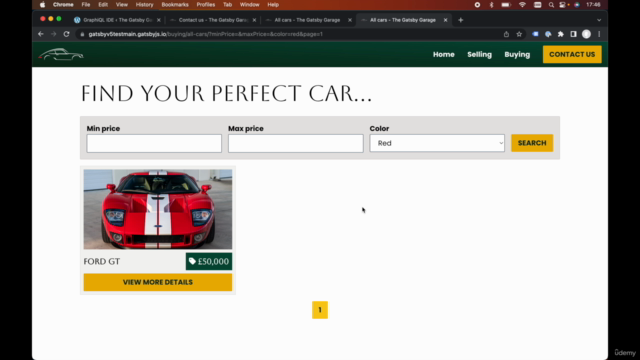Click the browser forward arrow

pos(53,34)
